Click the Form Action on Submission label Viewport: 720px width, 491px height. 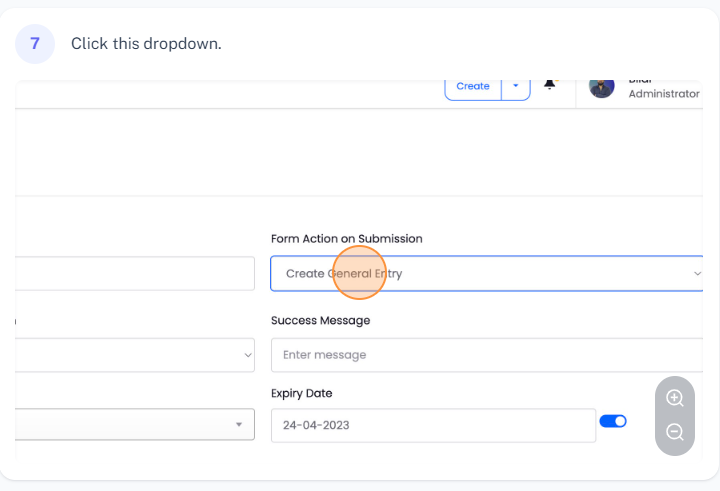click(346, 239)
